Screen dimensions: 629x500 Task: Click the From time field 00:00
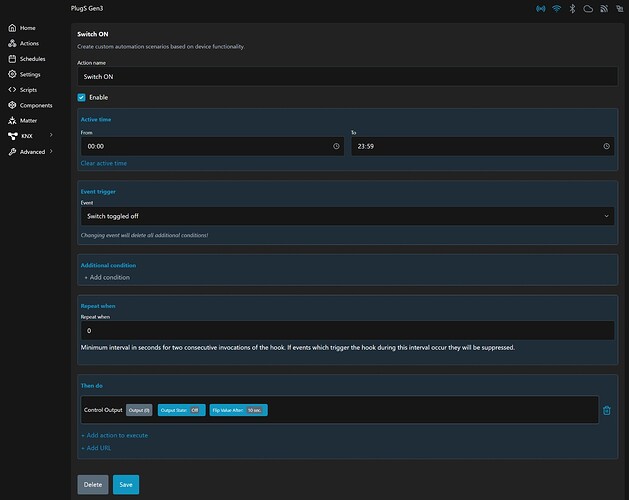tap(212, 146)
